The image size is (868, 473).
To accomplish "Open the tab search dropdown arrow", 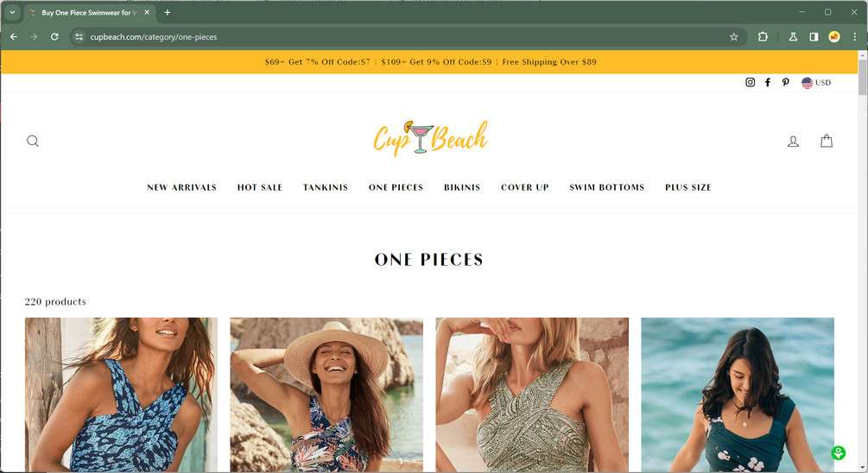I will pyautogui.click(x=12, y=12).
